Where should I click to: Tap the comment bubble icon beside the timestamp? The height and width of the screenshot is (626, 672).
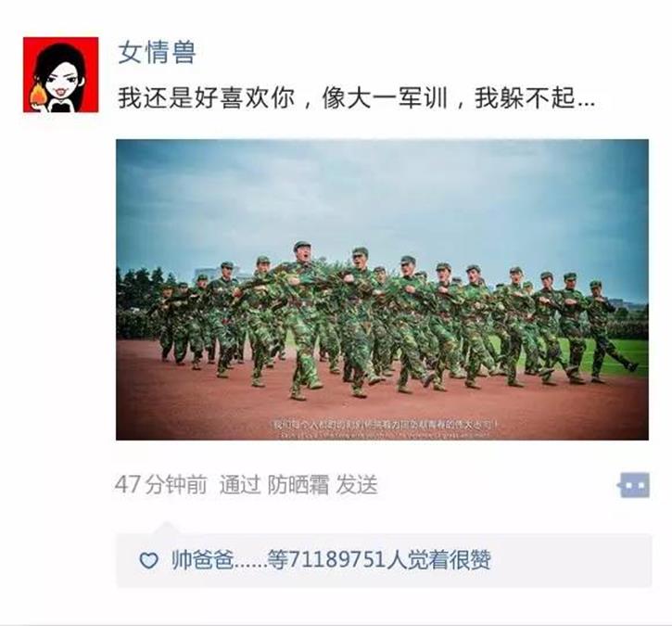coord(634,485)
